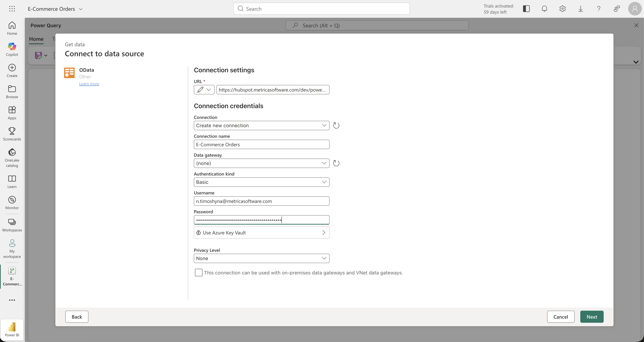This screenshot has width=644, height=342.
Task: Open notifications bell
Action: (x=544, y=9)
